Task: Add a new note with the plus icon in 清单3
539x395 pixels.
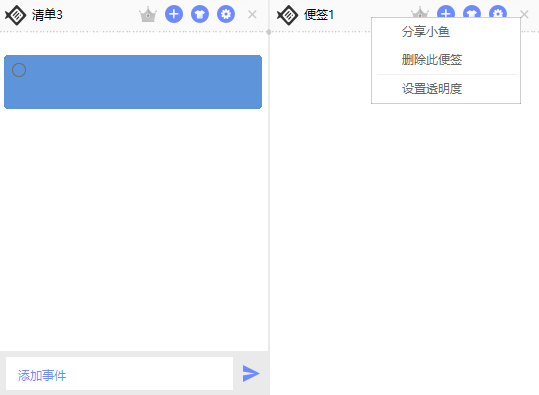Action: [x=174, y=14]
